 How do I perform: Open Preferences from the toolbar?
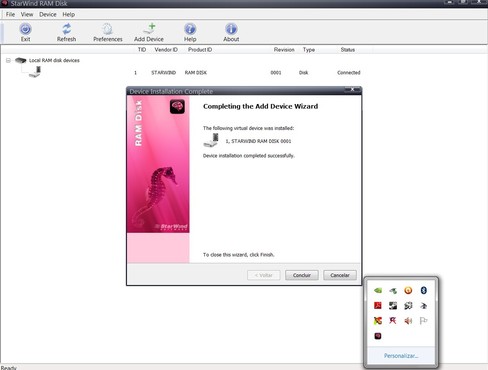click(x=108, y=33)
